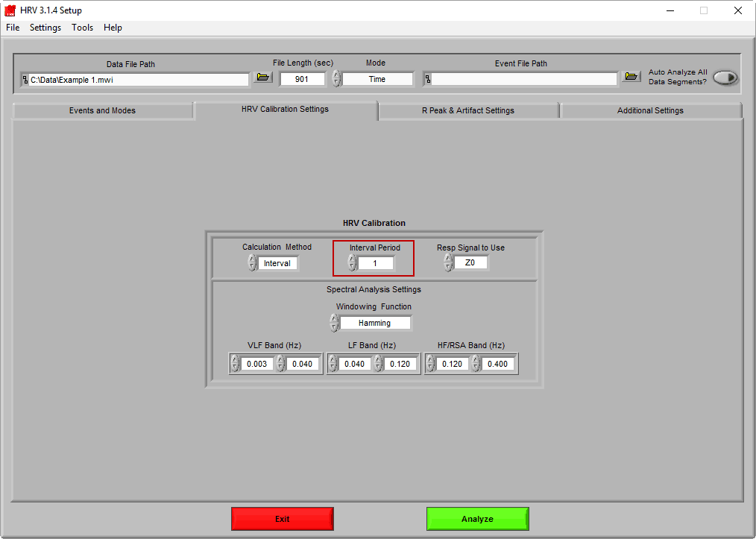The image size is (756, 539).
Task: Click path icon in Data File Path field
Action: coord(25,80)
